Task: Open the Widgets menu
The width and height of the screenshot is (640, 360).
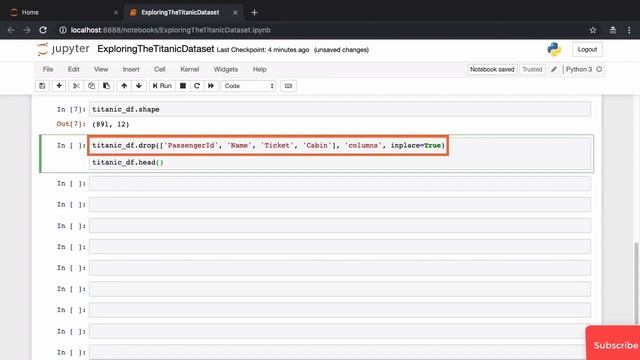Action: point(226,69)
